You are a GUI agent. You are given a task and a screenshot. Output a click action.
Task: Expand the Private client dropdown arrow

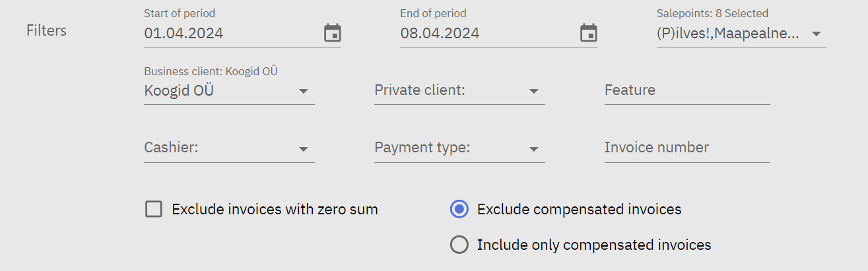point(534,91)
